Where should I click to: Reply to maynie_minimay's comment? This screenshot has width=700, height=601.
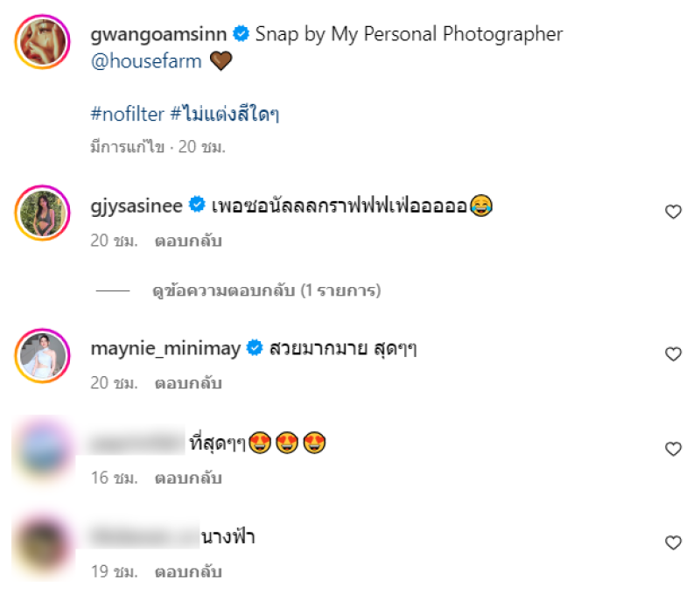[x=188, y=383]
